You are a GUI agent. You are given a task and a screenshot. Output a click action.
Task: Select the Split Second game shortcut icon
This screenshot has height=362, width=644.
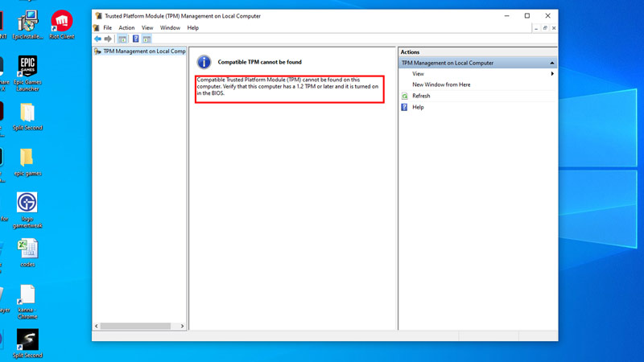point(27,343)
